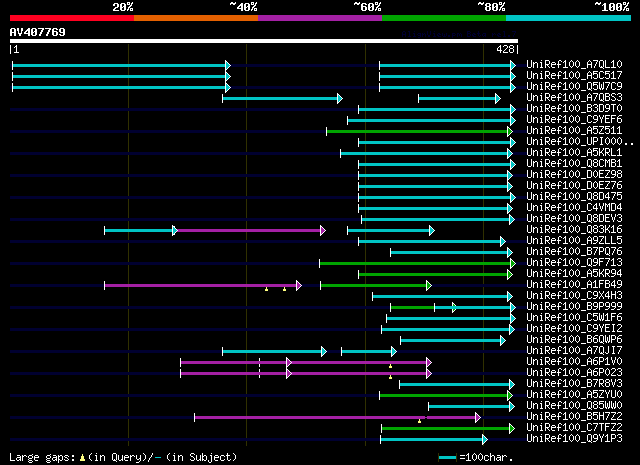Click the green alignment bar of C7TFZ2
640x465 pixels.
pos(448,429)
